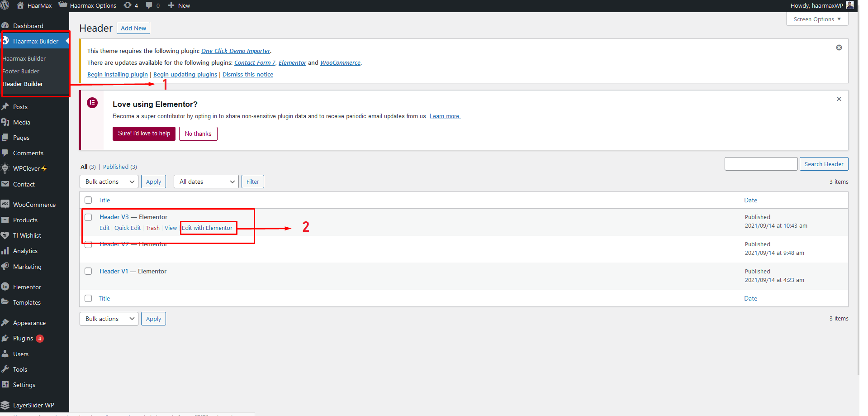
Task: Check the Header V3 row checkbox
Action: click(x=88, y=217)
